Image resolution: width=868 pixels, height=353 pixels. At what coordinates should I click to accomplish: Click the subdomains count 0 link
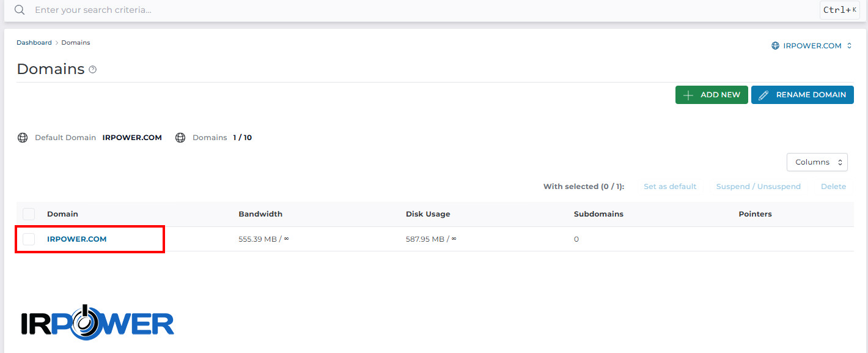click(x=576, y=239)
